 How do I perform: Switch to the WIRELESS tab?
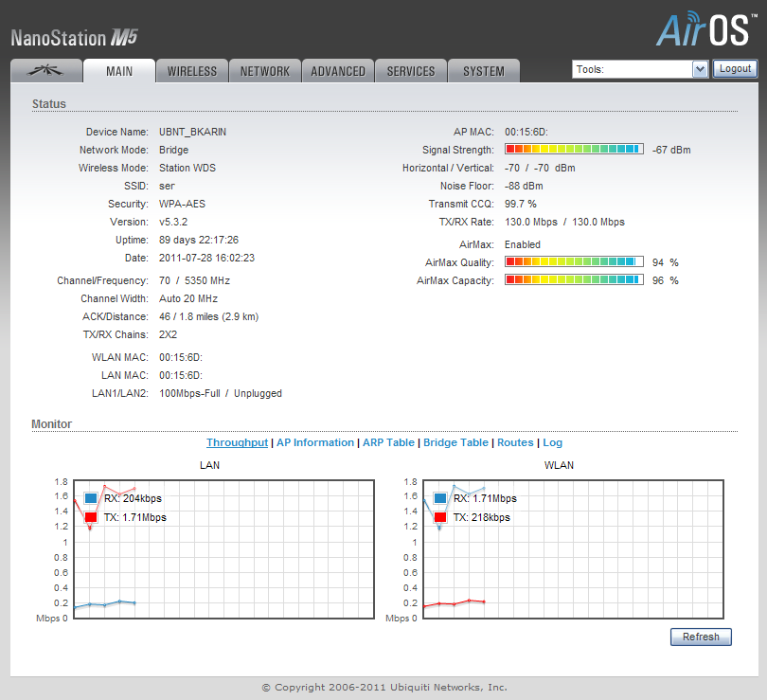click(192, 71)
